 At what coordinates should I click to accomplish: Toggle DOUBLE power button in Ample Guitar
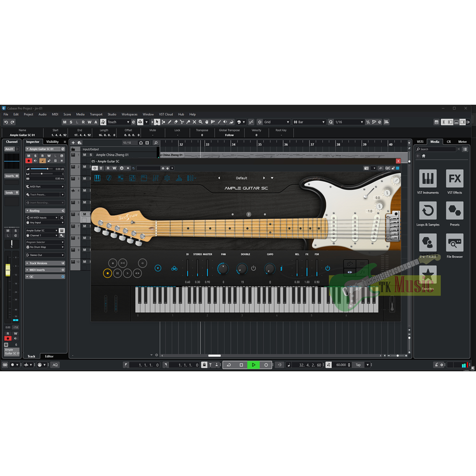tap(254, 268)
